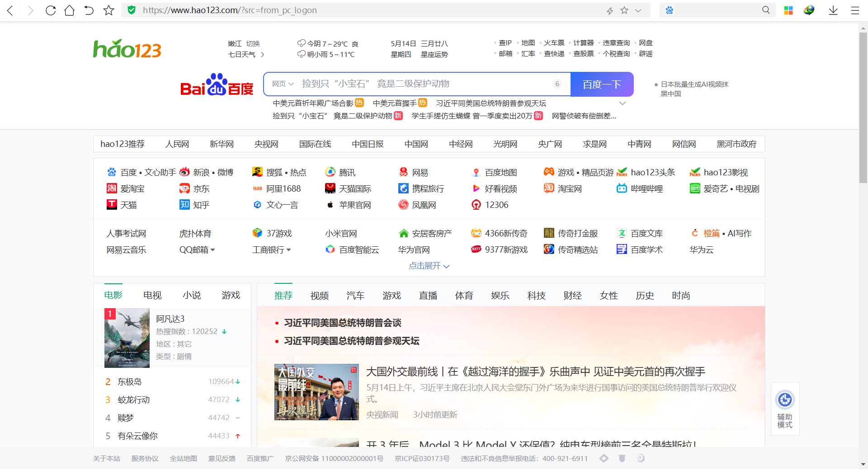
Task: Open 爱奇艺 via its green icon
Action: [x=695, y=188]
